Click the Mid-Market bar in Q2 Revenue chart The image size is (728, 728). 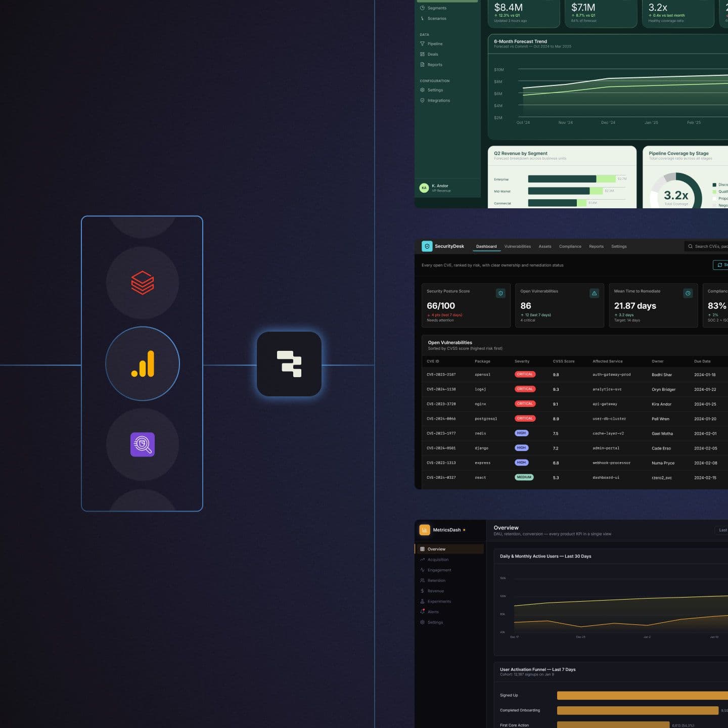pyautogui.click(x=565, y=191)
